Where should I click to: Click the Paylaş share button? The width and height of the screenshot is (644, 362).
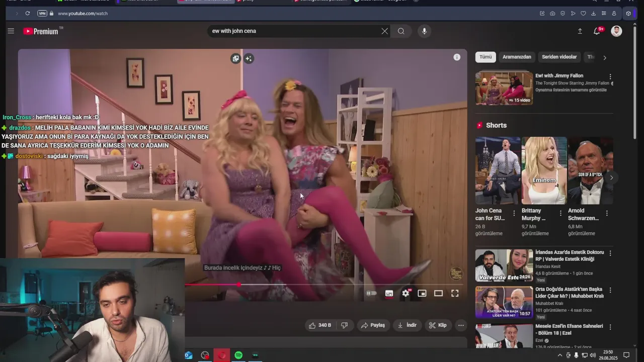coord(373,325)
